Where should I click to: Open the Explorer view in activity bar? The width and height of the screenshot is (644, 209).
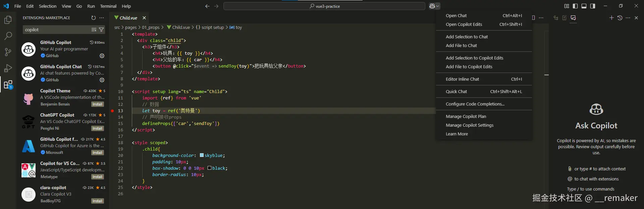pyautogui.click(x=8, y=20)
